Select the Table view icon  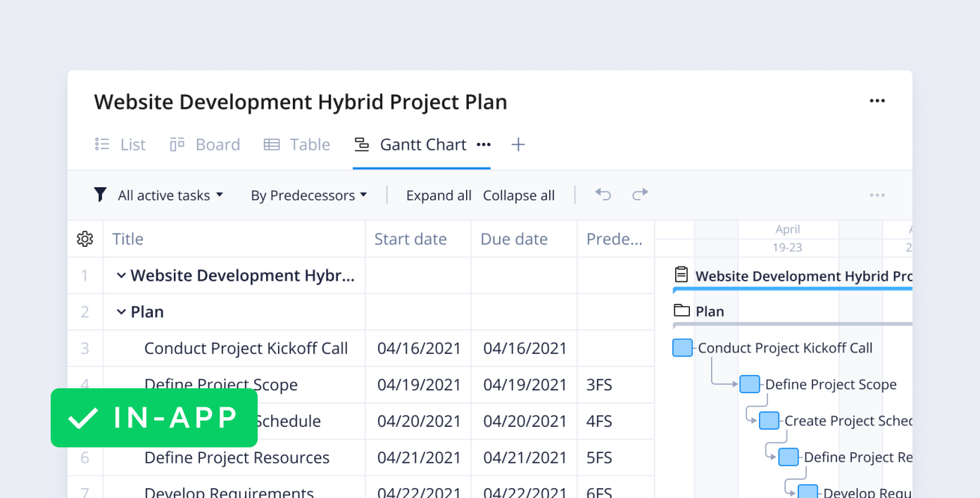[271, 144]
